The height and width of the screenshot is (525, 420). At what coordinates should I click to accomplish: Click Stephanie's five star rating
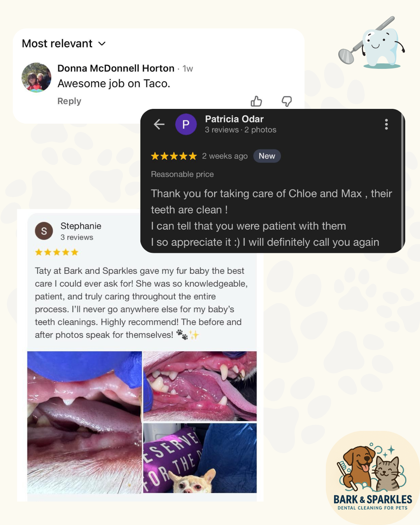pos(57,252)
